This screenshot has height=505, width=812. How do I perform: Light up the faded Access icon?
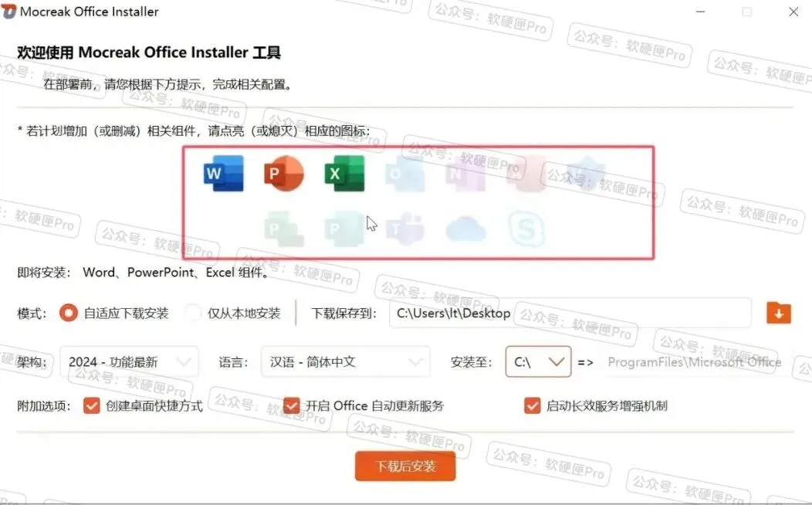point(526,173)
